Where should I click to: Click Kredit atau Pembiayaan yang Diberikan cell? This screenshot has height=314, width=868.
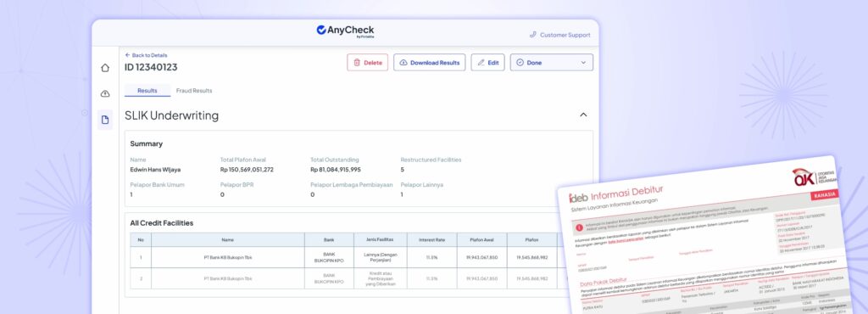(381, 278)
